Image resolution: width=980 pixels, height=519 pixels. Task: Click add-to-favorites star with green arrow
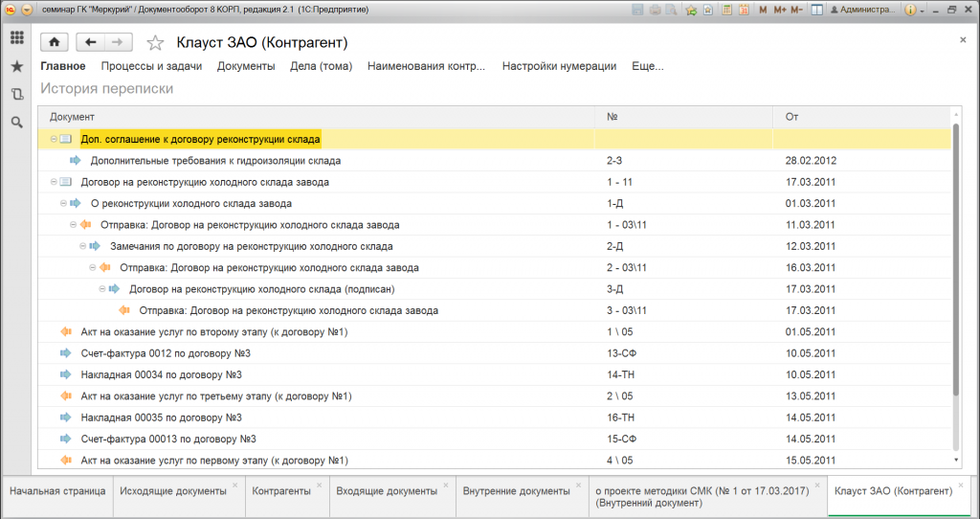[x=691, y=10]
